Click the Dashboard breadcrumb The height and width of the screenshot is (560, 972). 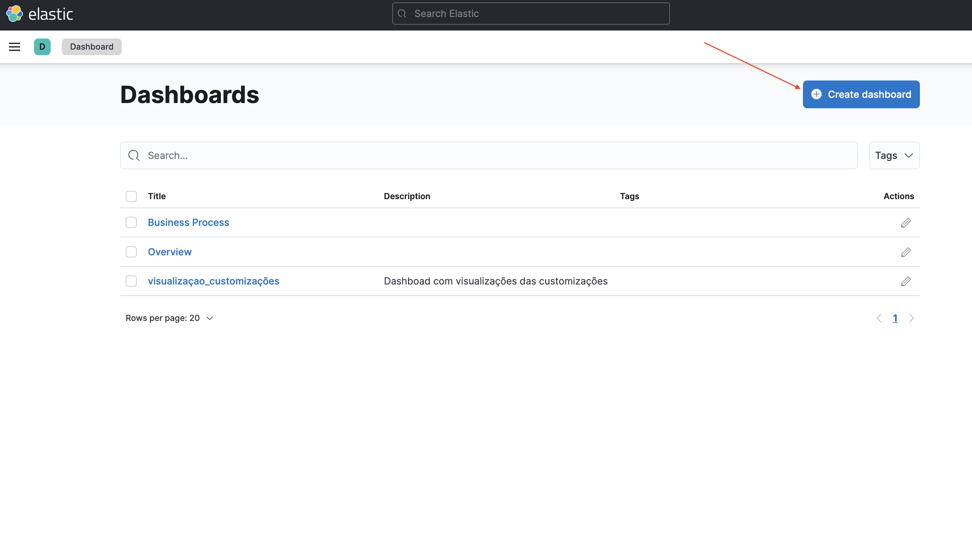click(92, 46)
